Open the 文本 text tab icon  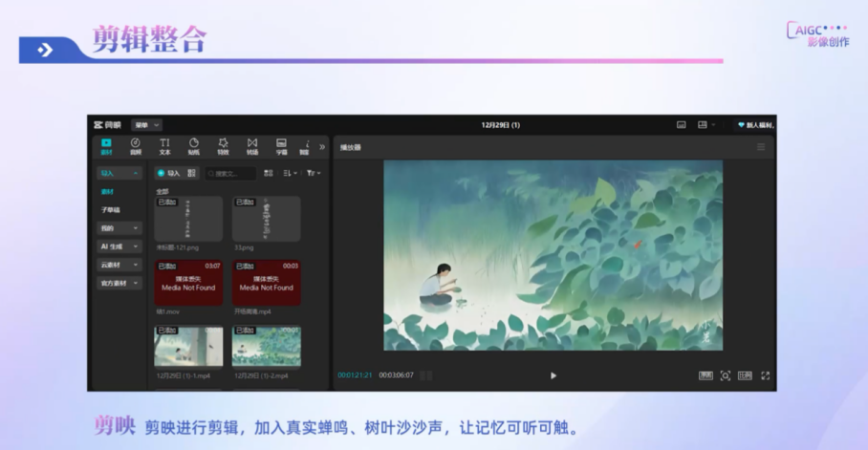(165, 147)
